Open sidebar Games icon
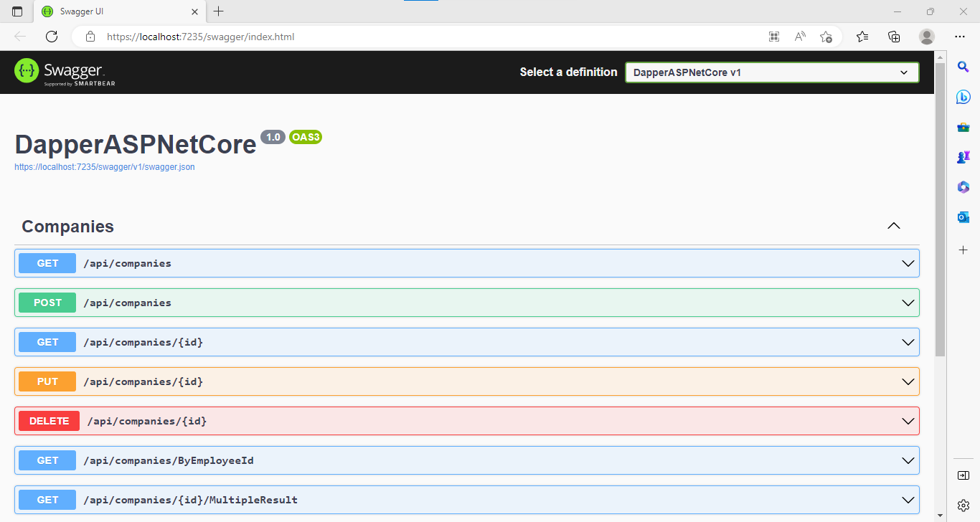The image size is (980, 522). coord(963,156)
